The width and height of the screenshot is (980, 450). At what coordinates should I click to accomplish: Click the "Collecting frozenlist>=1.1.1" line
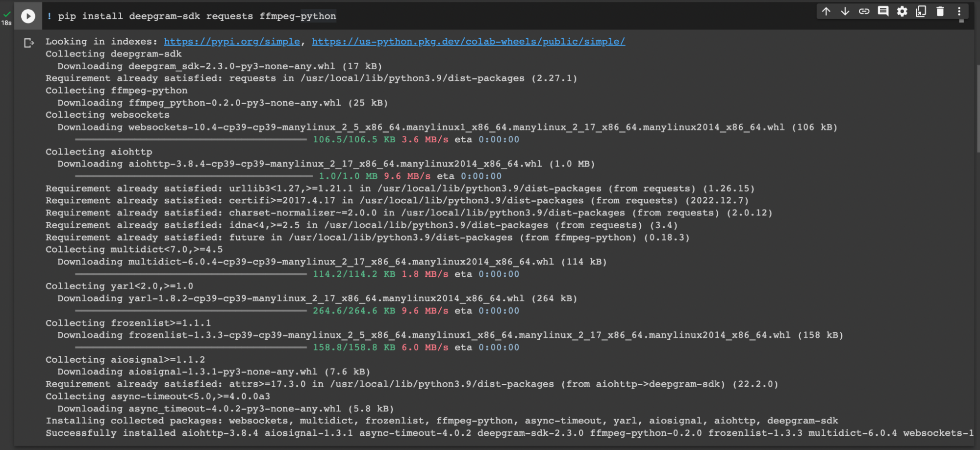coord(128,323)
